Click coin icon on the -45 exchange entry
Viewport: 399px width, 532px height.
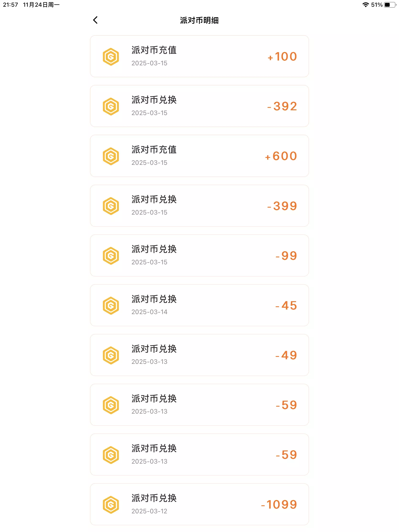(111, 305)
